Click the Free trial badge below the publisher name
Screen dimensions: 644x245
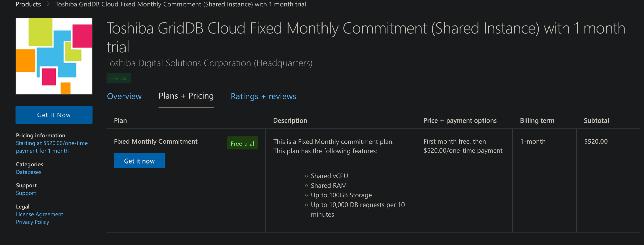(118, 78)
